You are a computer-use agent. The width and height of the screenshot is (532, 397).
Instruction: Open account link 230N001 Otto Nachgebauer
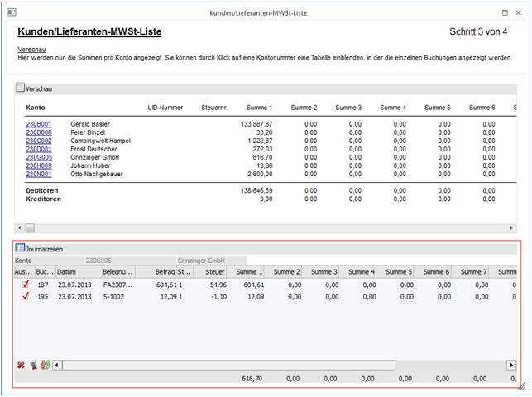(39, 174)
